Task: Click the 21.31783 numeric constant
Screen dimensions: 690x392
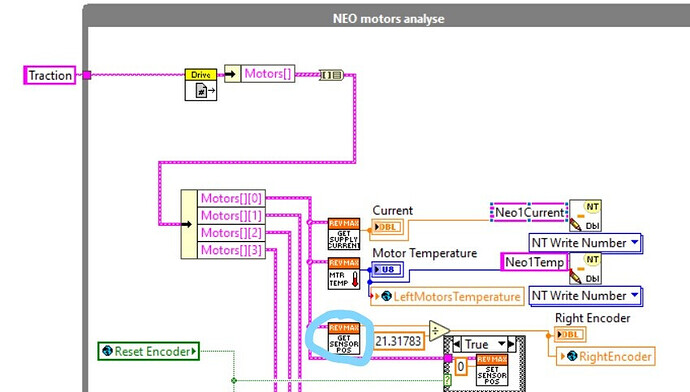Action: click(x=398, y=341)
